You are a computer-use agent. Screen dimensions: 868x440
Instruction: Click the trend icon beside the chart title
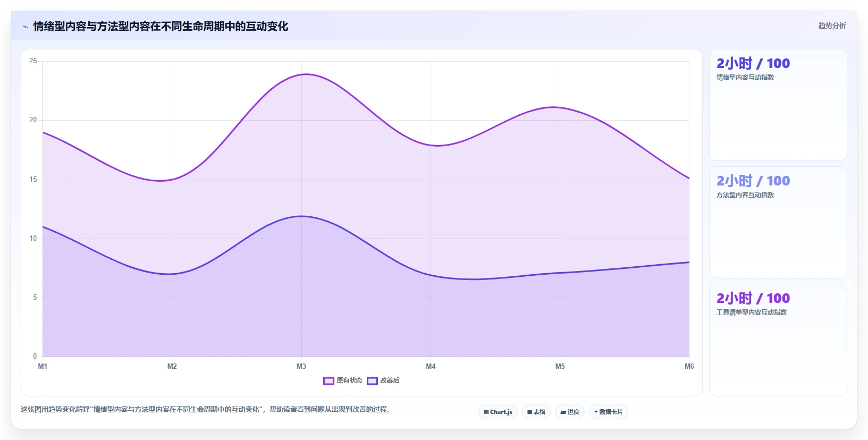25,27
